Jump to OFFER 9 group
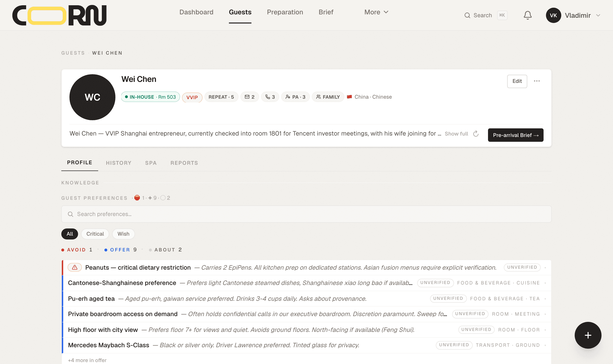This screenshot has height=364, width=613. tap(120, 250)
